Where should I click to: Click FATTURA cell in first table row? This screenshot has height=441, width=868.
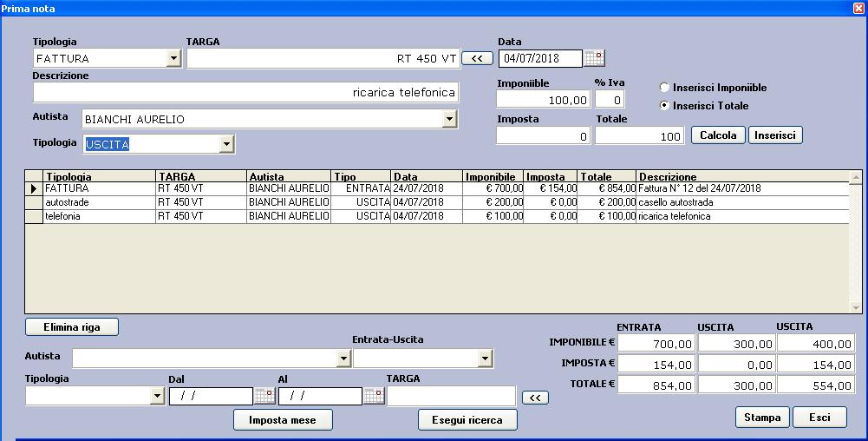point(100,188)
